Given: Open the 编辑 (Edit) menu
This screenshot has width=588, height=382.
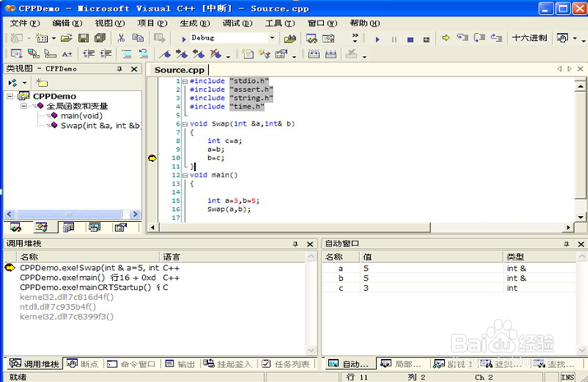Looking at the screenshot, I should 67,23.
